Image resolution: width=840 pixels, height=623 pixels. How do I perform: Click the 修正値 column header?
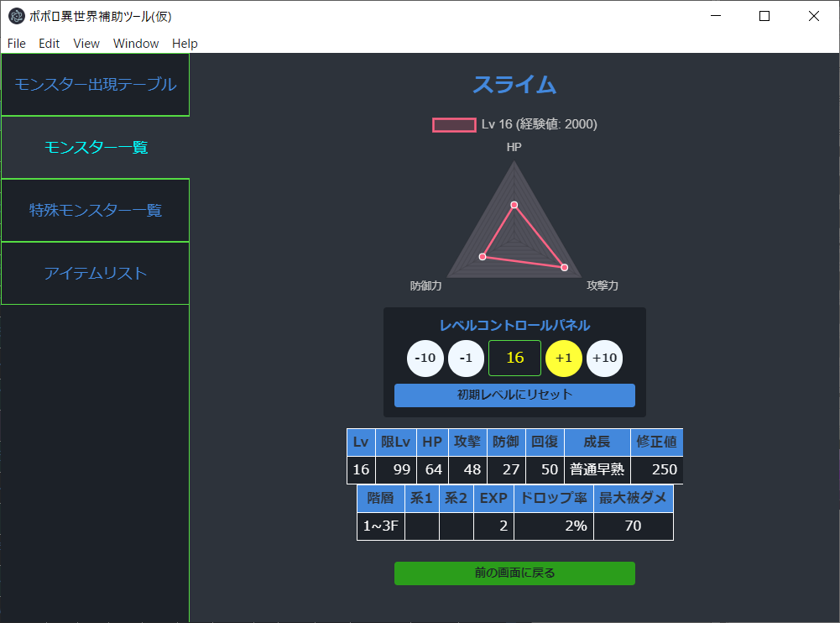pos(657,442)
